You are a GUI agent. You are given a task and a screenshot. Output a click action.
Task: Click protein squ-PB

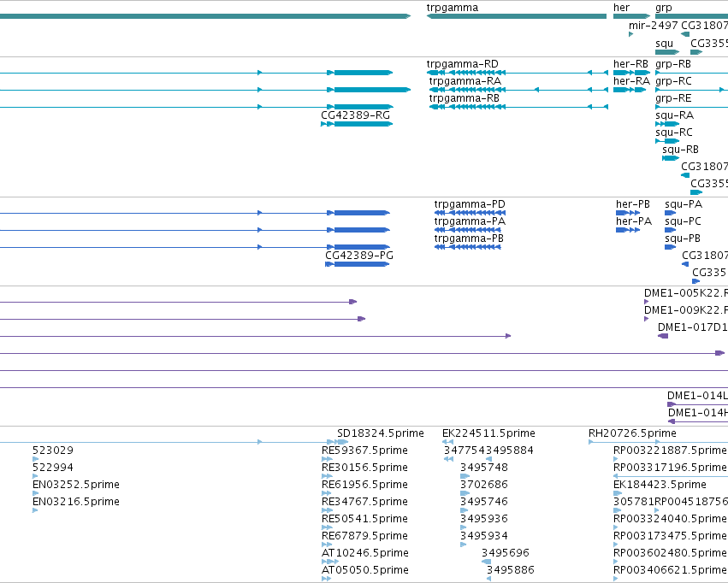pyautogui.click(x=683, y=238)
